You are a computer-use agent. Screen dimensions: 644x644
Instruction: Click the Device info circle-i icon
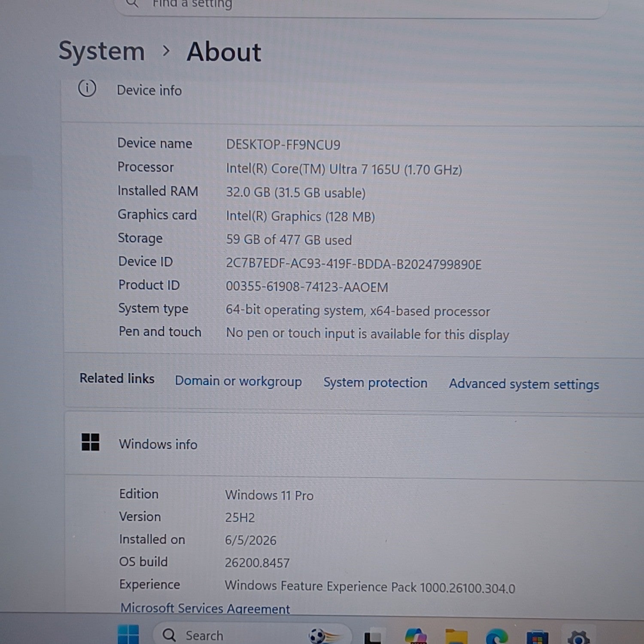click(x=87, y=88)
